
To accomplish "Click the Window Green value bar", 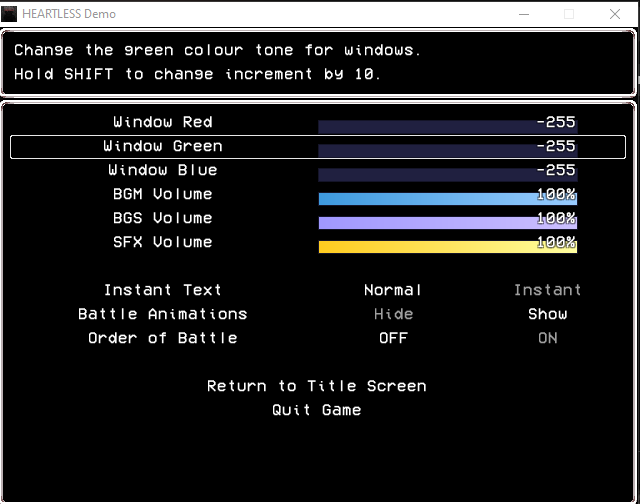I will 448,151.
